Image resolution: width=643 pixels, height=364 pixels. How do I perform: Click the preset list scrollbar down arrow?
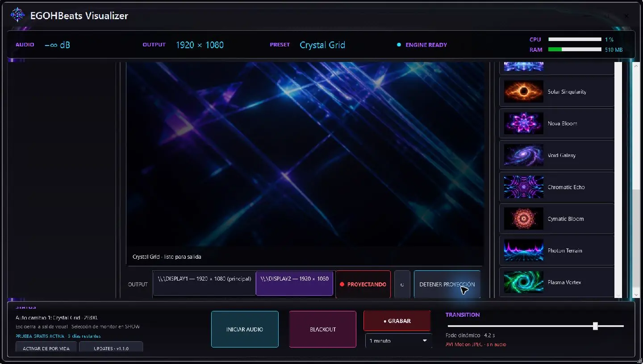tap(637, 294)
